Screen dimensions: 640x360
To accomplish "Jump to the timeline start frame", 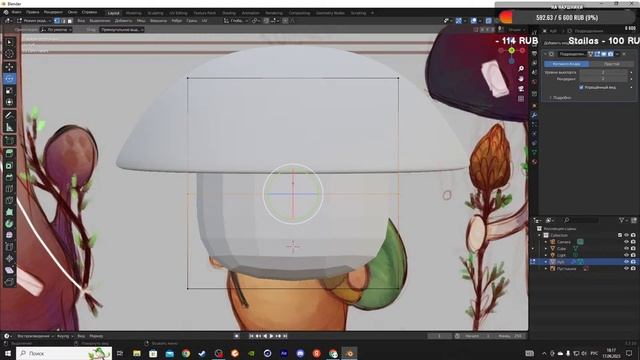I will pos(251,336).
